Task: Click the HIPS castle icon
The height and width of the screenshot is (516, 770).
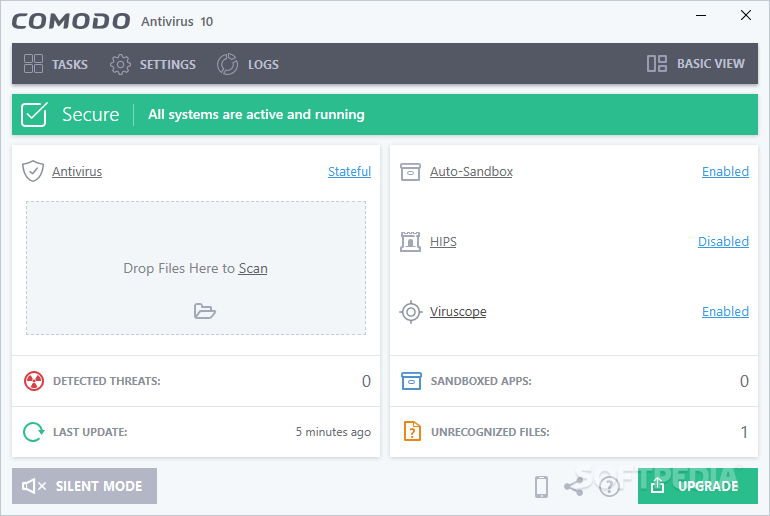Action: point(410,242)
